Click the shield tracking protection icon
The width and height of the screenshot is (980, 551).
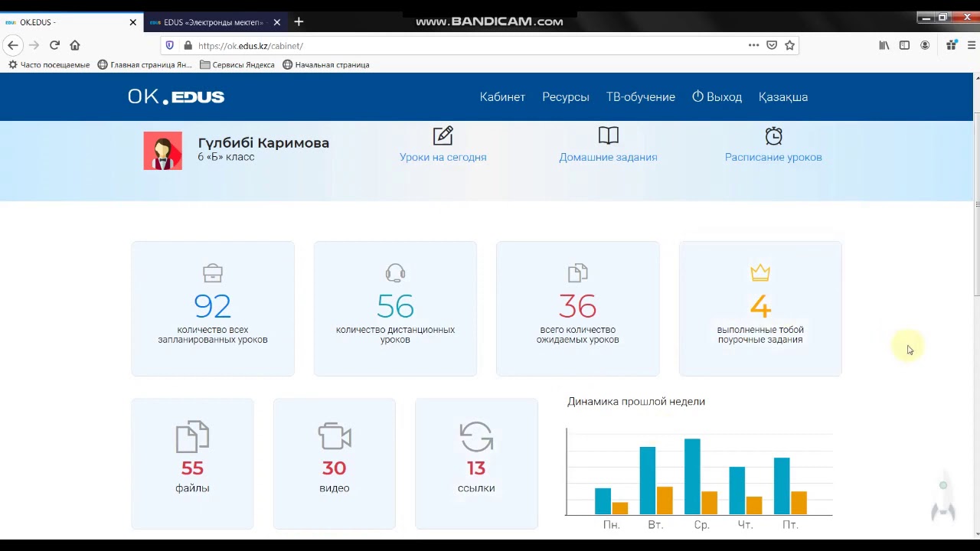[170, 45]
